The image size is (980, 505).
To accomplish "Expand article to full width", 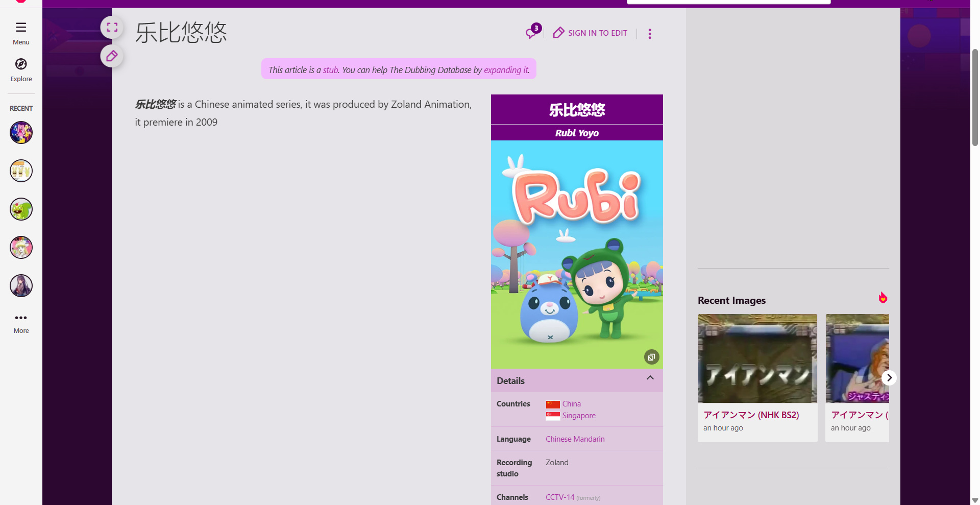I will (112, 28).
